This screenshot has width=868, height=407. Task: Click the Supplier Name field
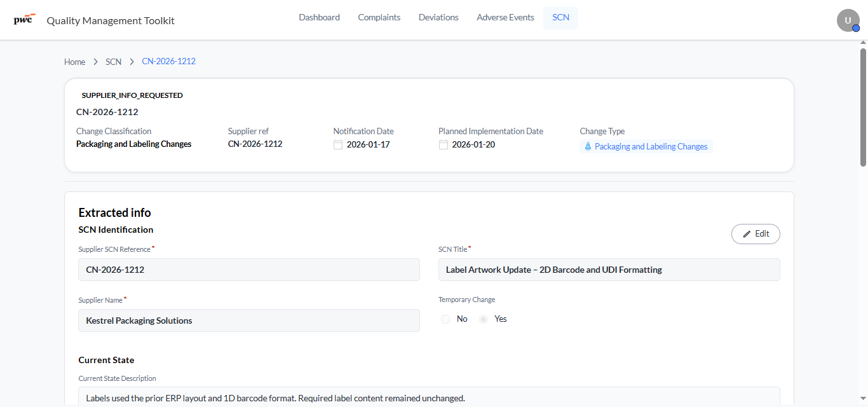[249, 321]
